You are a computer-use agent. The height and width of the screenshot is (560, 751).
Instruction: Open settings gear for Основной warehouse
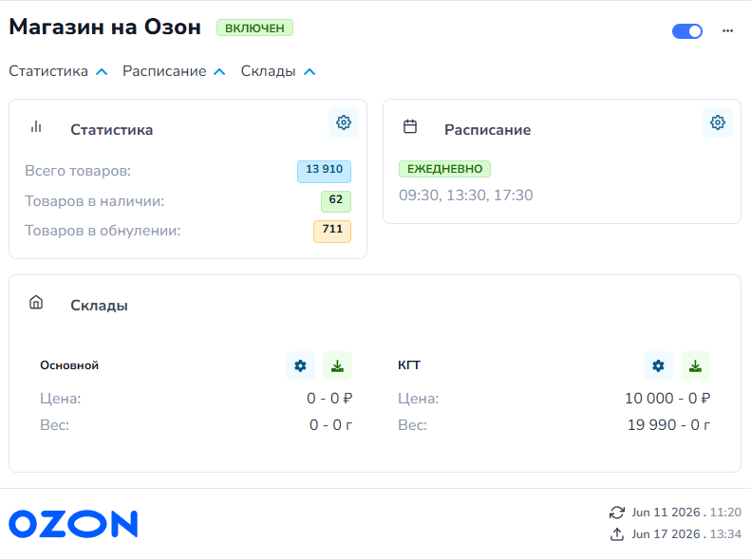[x=300, y=366]
